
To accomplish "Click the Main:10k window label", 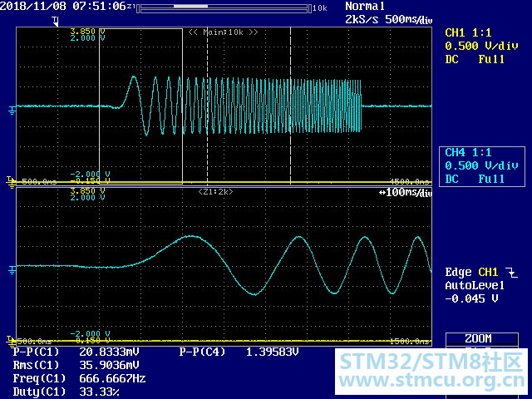I will 223,32.
